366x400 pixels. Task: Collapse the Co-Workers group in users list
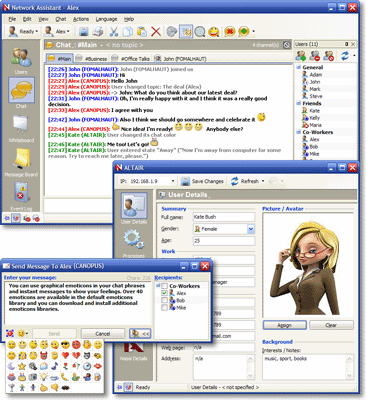[299, 132]
